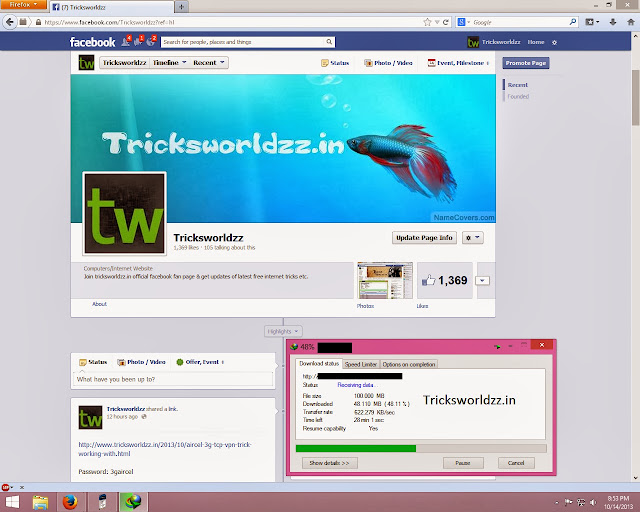This screenshot has width=640, height=512.
Task: Click the clock showing 8:53 PM
Action: (618, 499)
